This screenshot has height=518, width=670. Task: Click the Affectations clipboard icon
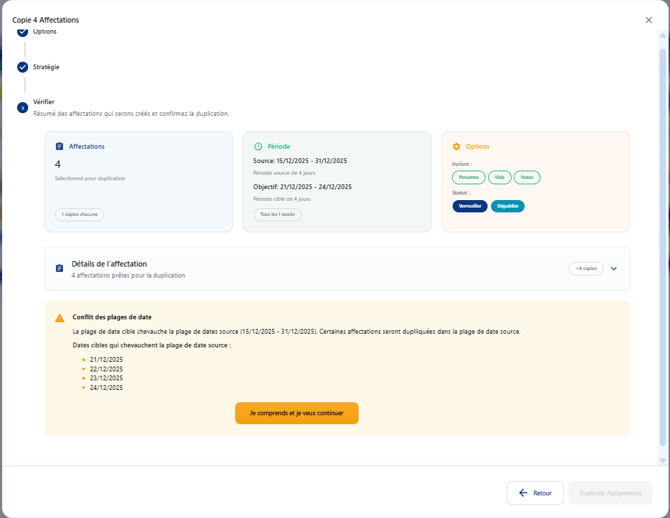(59, 147)
